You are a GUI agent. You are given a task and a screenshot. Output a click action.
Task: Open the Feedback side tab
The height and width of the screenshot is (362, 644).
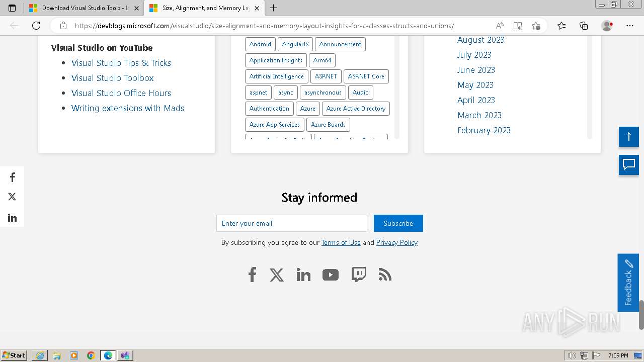(x=628, y=283)
